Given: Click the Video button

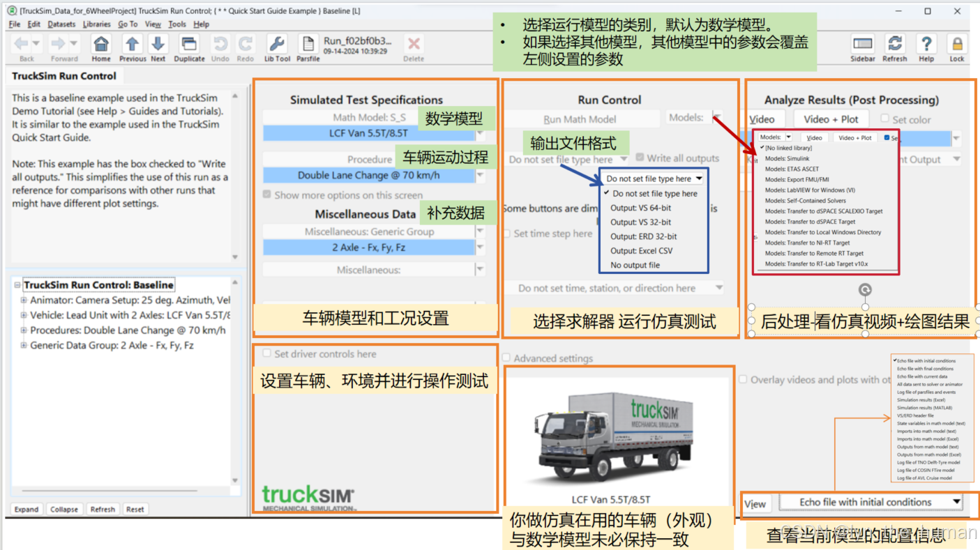Looking at the screenshot, I should tap(762, 119).
